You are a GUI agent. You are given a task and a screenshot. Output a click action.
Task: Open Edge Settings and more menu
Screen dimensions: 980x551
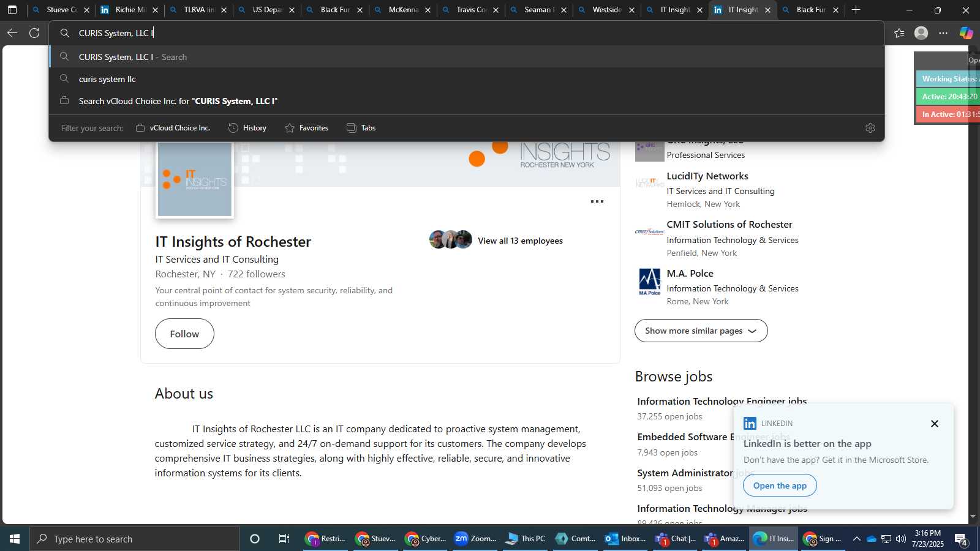tap(943, 33)
